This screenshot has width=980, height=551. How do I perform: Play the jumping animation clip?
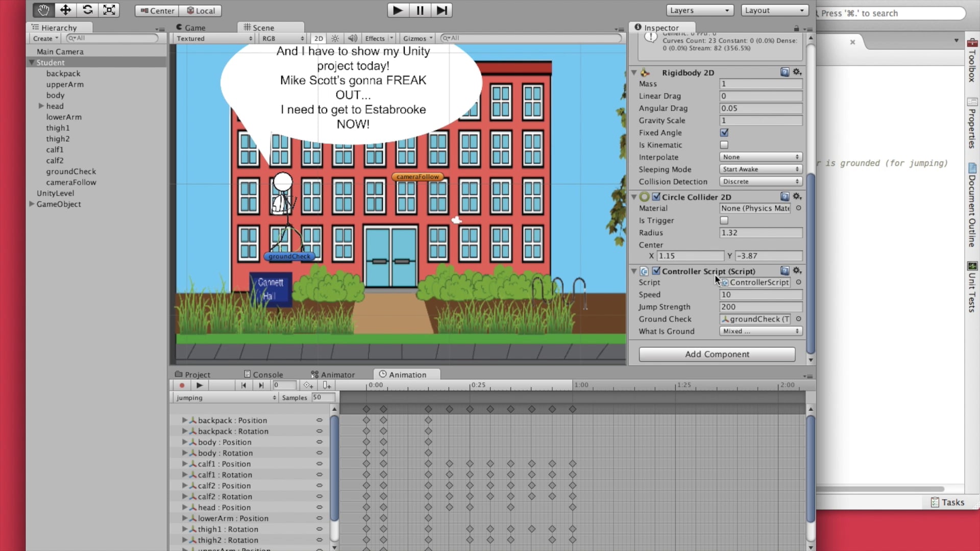click(200, 385)
